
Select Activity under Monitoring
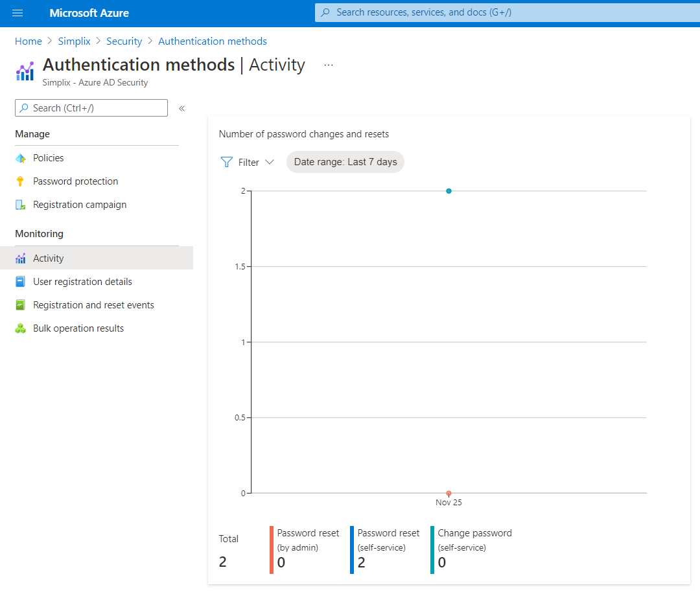(x=97, y=258)
